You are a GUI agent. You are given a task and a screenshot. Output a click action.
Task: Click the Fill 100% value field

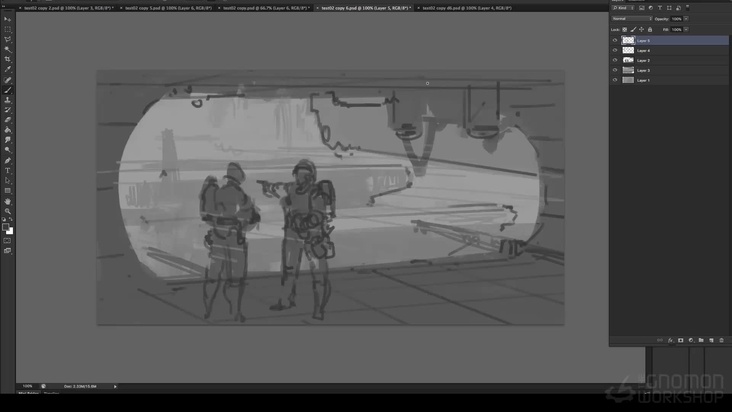[676, 29]
